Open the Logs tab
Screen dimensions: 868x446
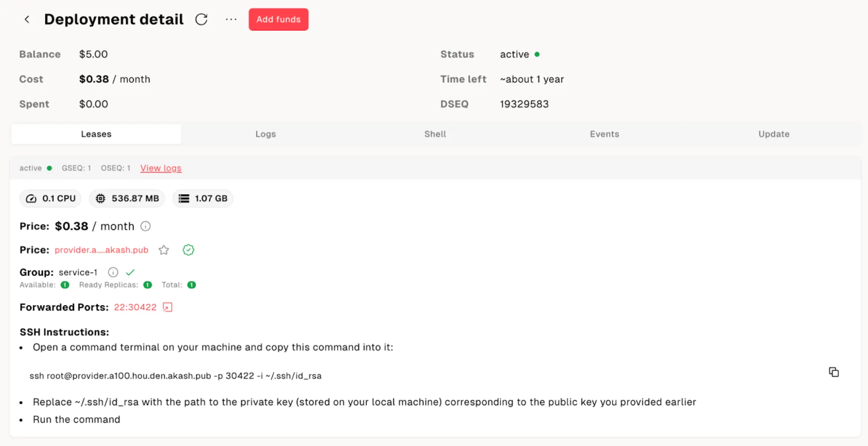[265, 134]
